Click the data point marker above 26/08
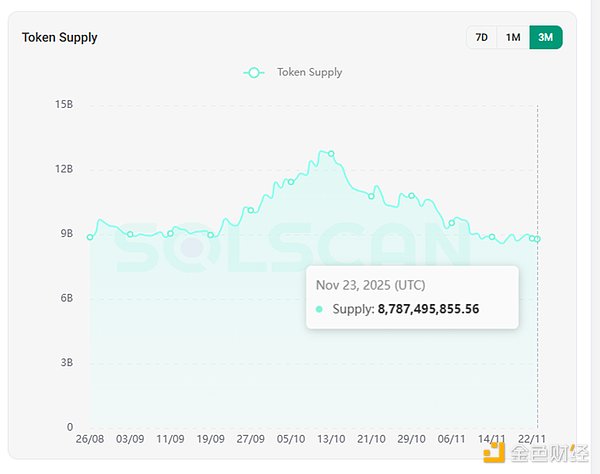Viewport: 600px width, 474px height. click(90, 237)
